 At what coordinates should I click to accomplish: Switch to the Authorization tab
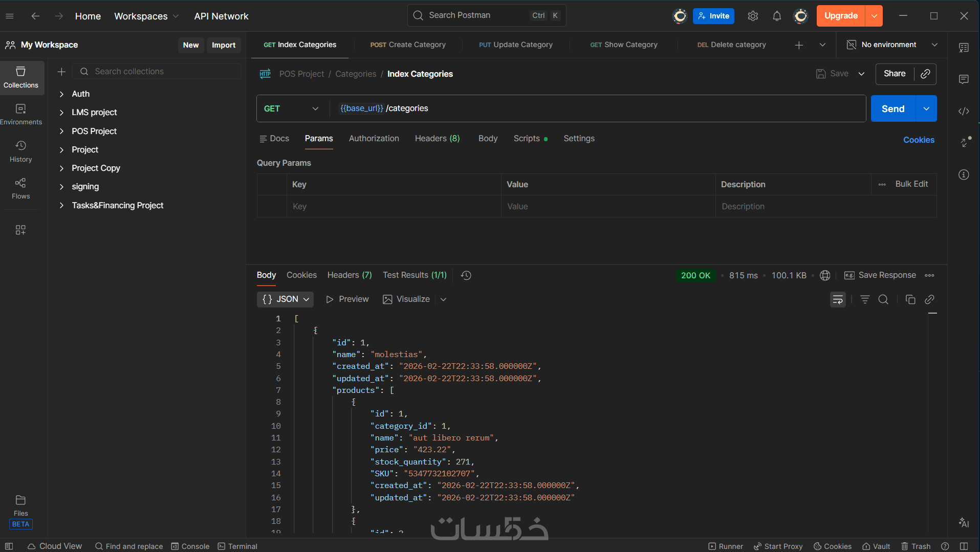pos(374,139)
